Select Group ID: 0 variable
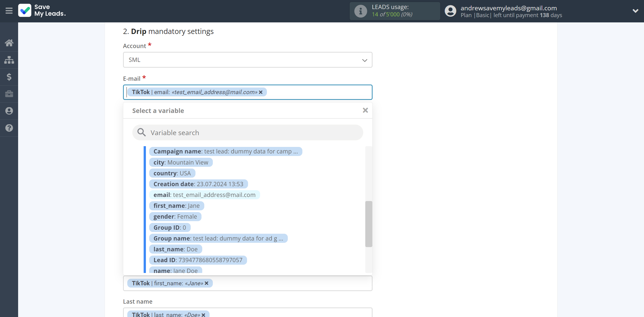The width and height of the screenshot is (644, 317). 170,228
